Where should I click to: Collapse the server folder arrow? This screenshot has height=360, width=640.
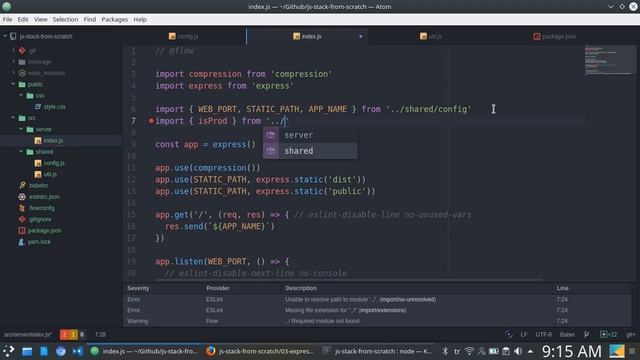pyautogui.click(x=21, y=129)
